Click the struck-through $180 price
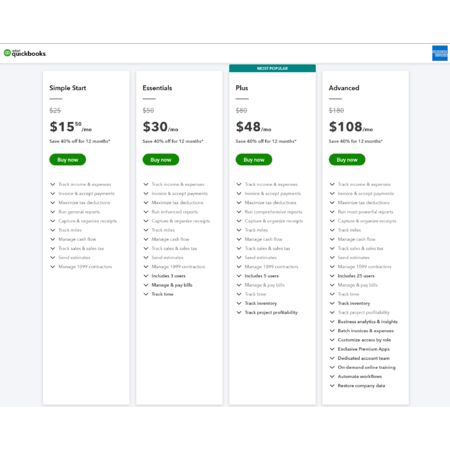 click(336, 110)
